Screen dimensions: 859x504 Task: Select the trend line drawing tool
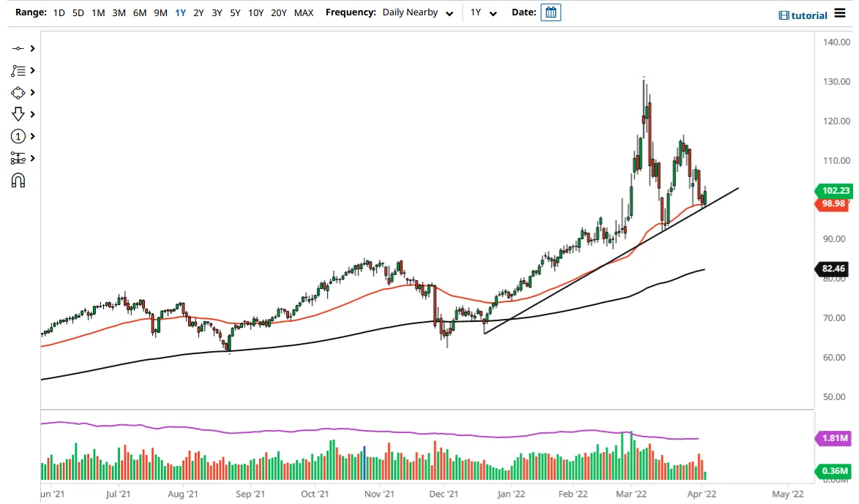tap(18, 49)
